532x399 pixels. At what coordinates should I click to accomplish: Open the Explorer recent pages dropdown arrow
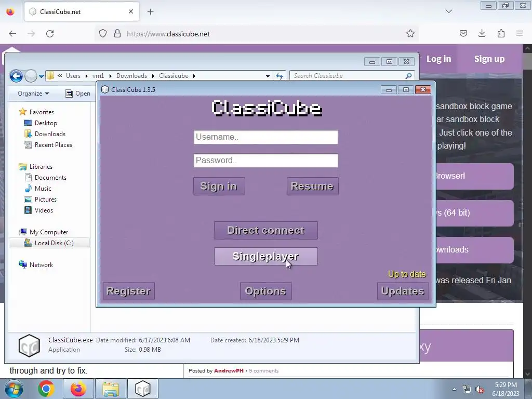tap(42, 76)
